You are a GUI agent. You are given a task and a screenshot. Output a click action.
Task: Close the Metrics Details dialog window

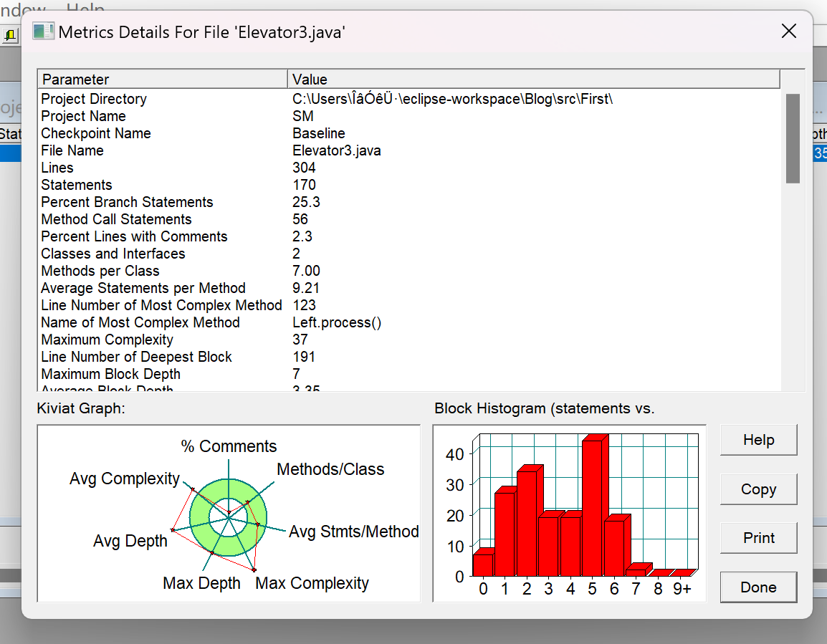click(788, 31)
